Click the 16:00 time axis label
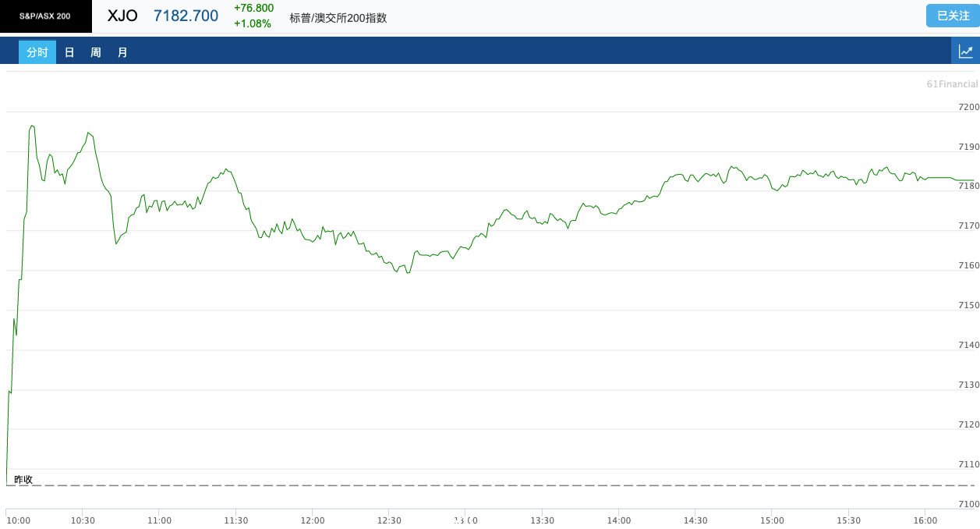The height and width of the screenshot is (529, 980). (924, 520)
